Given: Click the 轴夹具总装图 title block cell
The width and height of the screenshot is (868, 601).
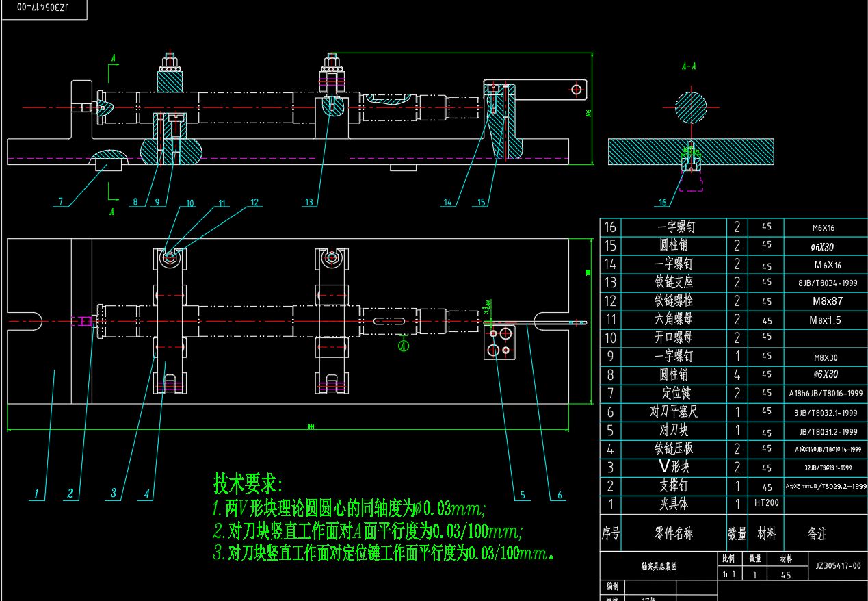Looking at the screenshot, I should click(x=658, y=567).
